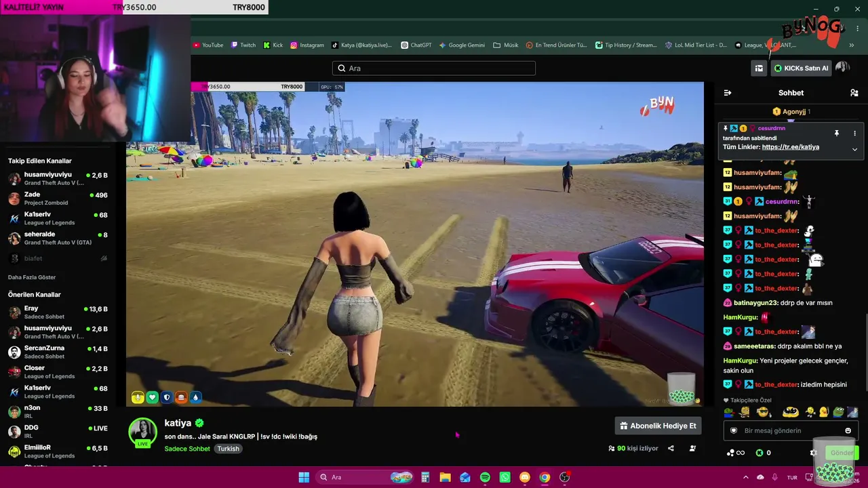Open the tr.ee/katiya link in the pinned message
The height and width of the screenshot is (488, 868).
(790, 147)
